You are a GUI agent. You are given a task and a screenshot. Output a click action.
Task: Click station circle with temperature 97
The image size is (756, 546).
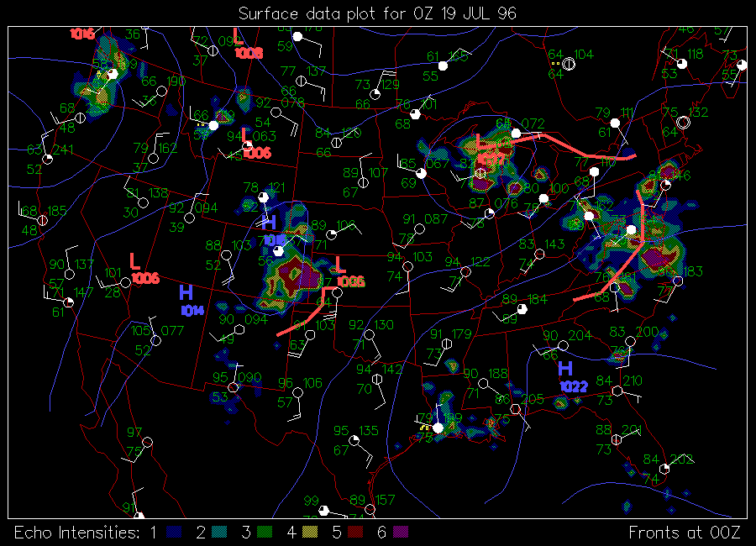148,442
